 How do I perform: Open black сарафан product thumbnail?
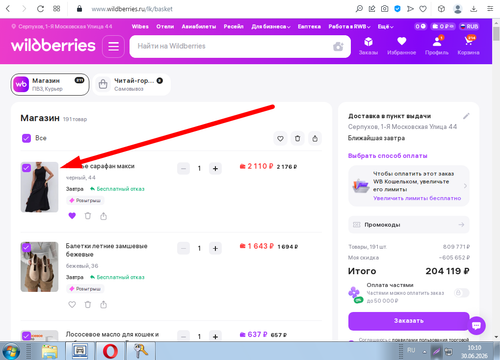[39, 187]
